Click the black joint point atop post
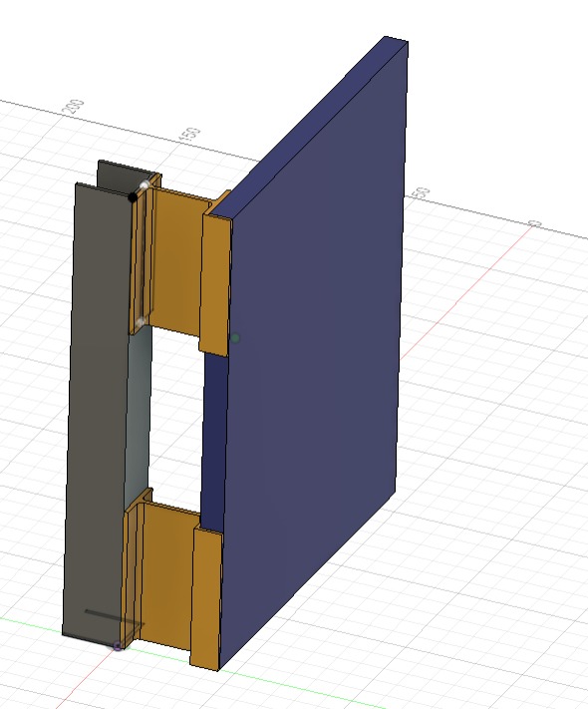The width and height of the screenshot is (588, 709). point(133,197)
